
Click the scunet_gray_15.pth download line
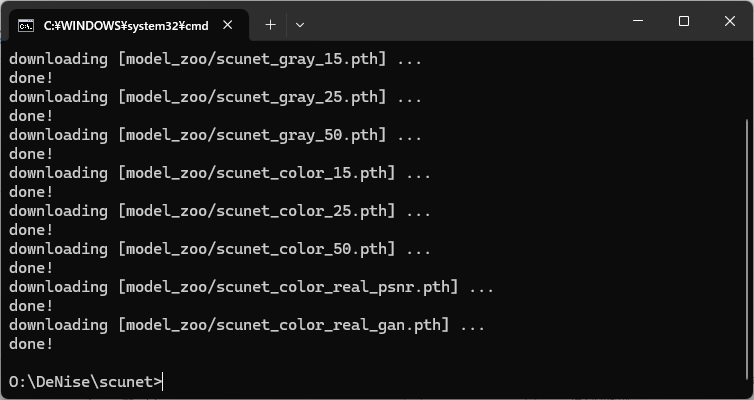coord(215,59)
